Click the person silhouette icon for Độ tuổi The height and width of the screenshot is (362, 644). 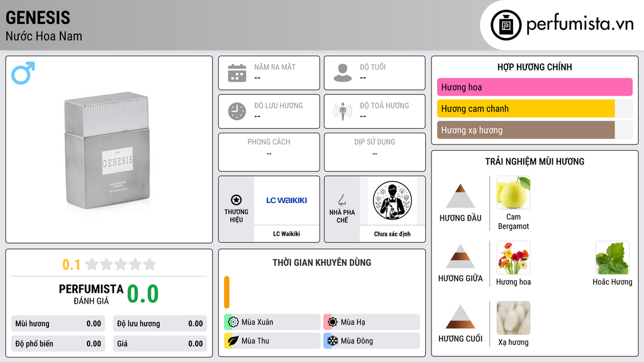click(343, 73)
